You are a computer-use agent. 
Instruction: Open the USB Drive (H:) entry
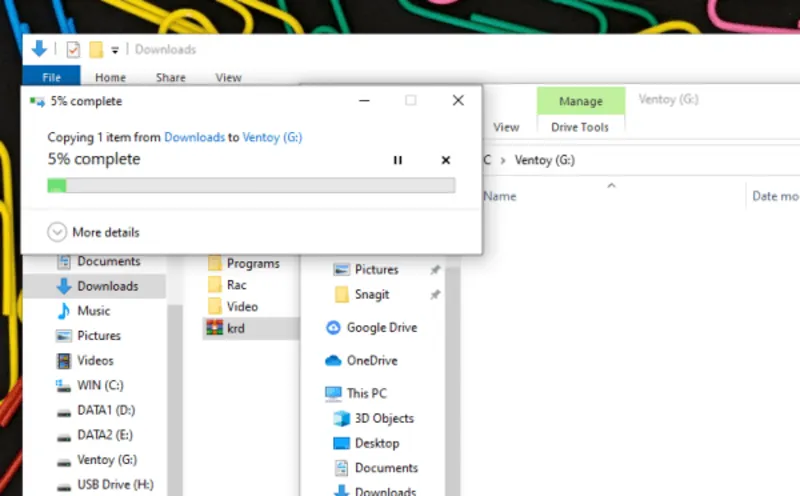click(115, 484)
